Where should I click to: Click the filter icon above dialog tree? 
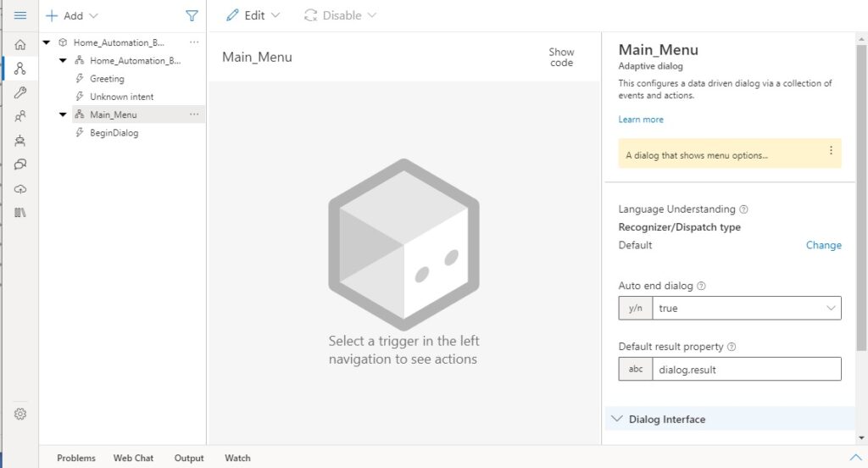(x=192, y=15)
